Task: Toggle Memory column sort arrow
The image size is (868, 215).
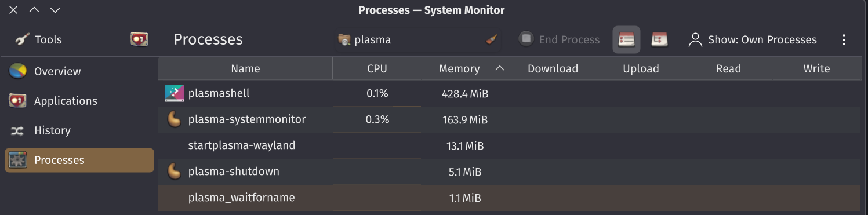Action: pos(500,68)
